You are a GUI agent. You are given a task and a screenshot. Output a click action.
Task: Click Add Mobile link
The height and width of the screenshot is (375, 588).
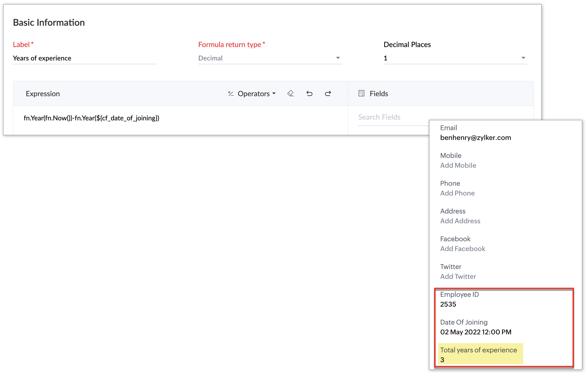[x=458, y=165]
